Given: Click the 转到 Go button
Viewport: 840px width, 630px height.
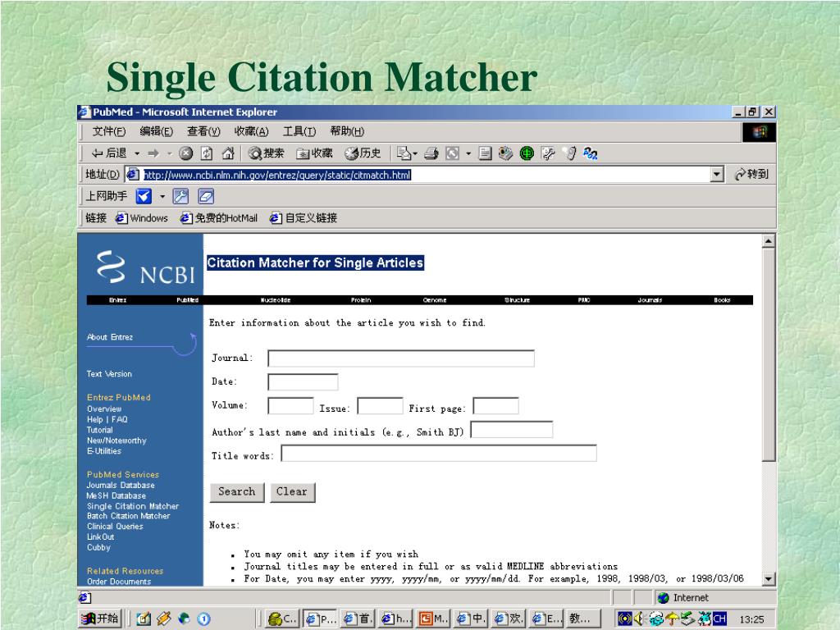Looking at the screenshot, I should (x=751, y=174).
